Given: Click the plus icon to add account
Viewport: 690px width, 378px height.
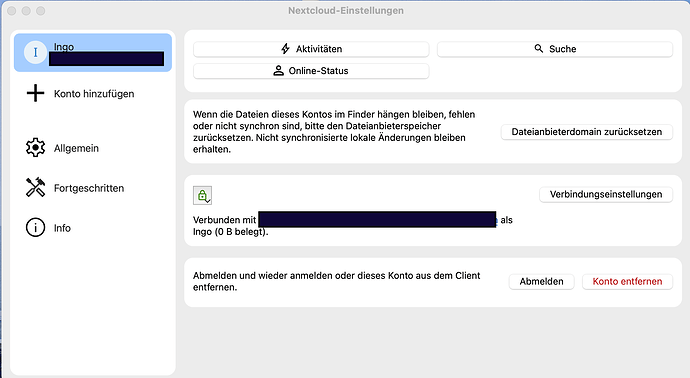Looking at the screenshot, I should [35, 93].
